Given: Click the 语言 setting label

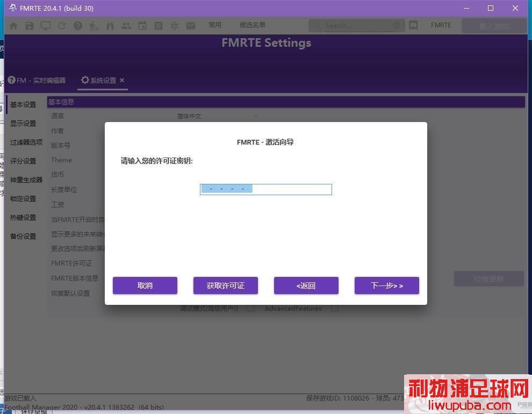Looking at the screenshot, I should (x=57, y=116).
